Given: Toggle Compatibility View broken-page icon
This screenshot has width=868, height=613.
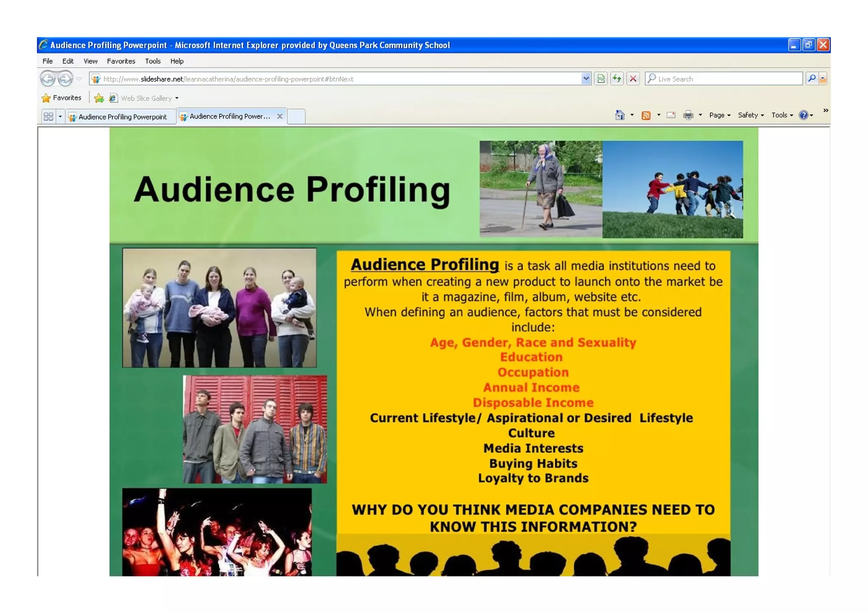Looking at the screenshot, I should coord(601,79).
